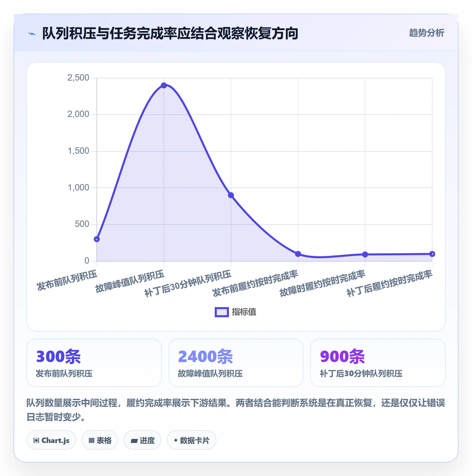Click the lightning icon beside the title
The height and width of the screenshot is (476, 472).
(32, 34)
